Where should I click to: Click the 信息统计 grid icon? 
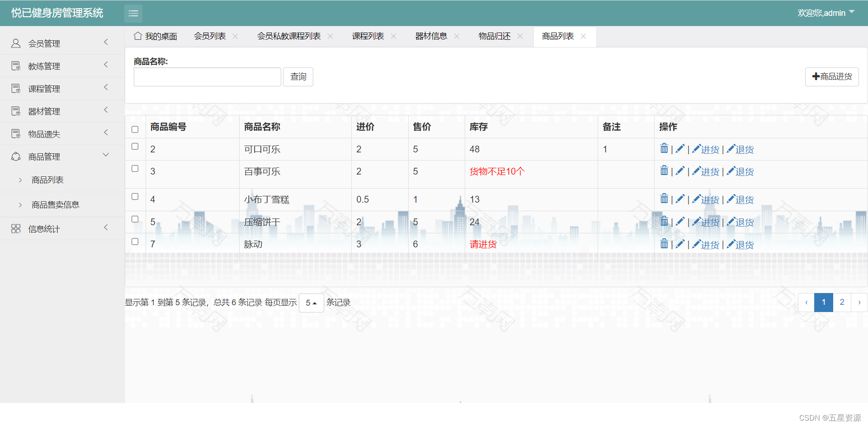tap(16, 229)
